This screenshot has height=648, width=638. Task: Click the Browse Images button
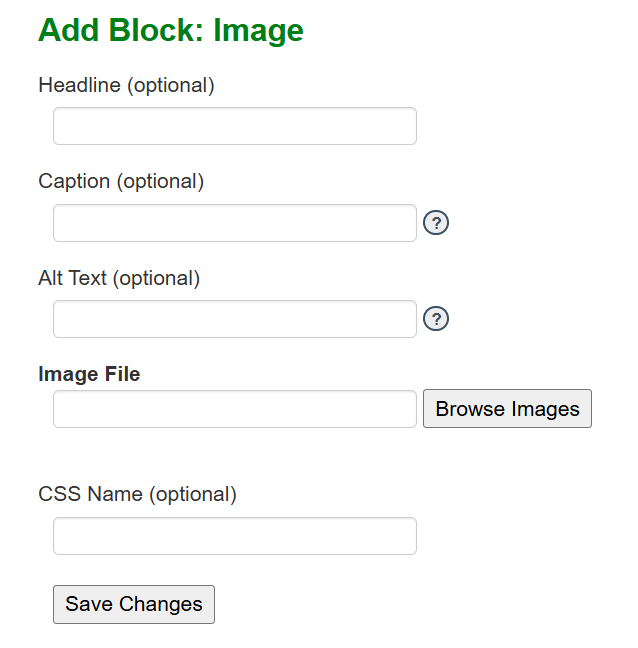[x=507, y=409]
